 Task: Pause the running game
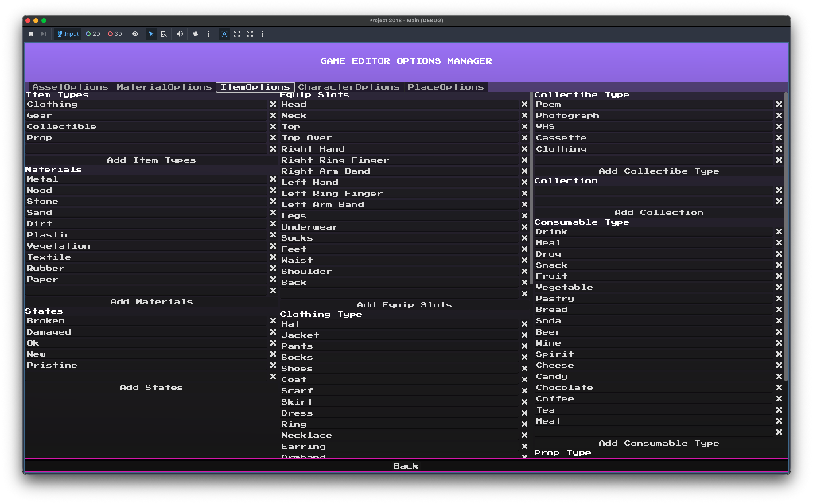pos(31,34)
